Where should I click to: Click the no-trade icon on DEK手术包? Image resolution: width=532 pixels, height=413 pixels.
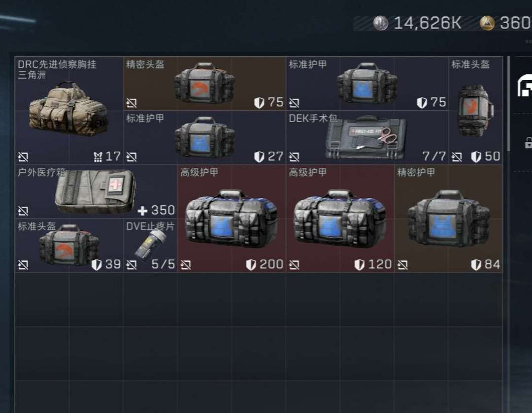294,157
